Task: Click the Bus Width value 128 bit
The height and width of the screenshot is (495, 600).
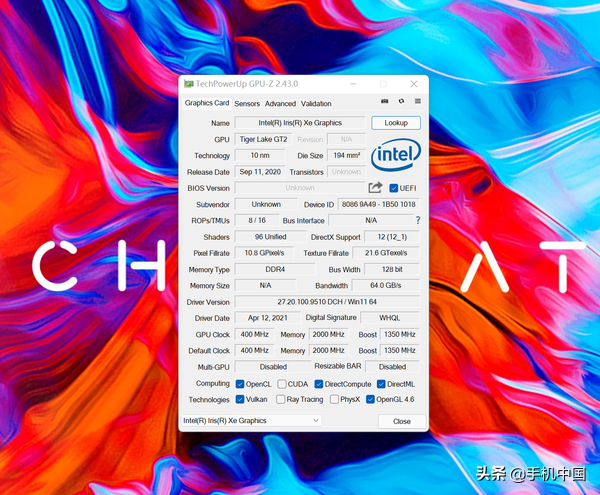Action: coord(392,269)
